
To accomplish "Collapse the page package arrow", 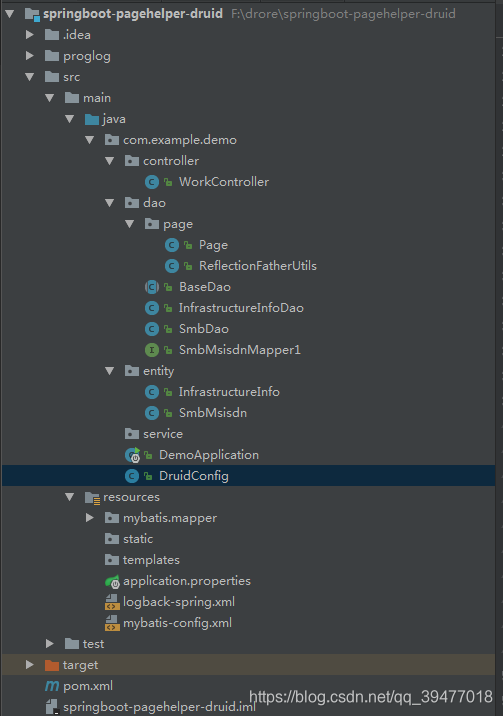I will click(130, 224).
